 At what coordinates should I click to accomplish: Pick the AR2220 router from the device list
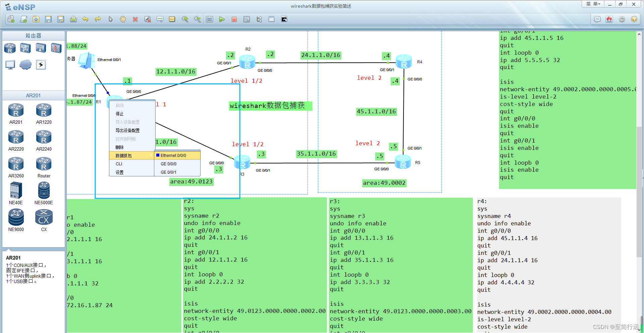(16, 141)
